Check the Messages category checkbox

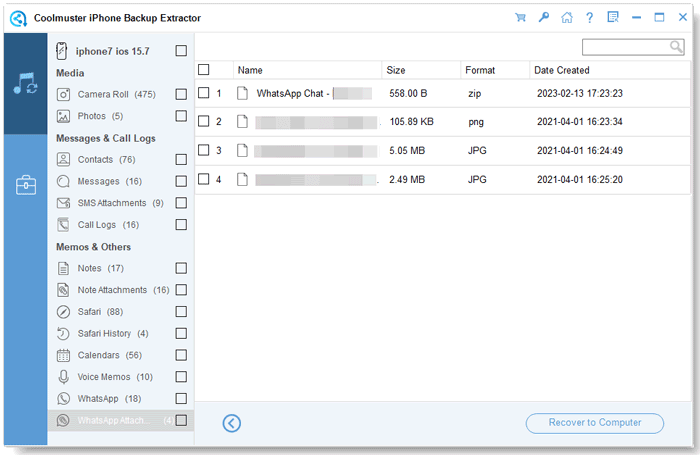point(181,181)
